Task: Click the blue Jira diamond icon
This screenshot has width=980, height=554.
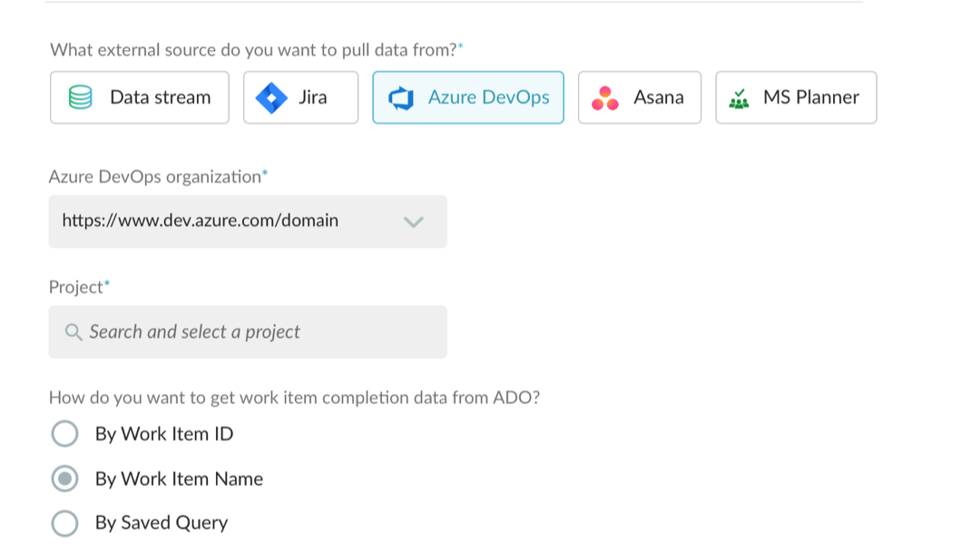Action: coord(271,98)
